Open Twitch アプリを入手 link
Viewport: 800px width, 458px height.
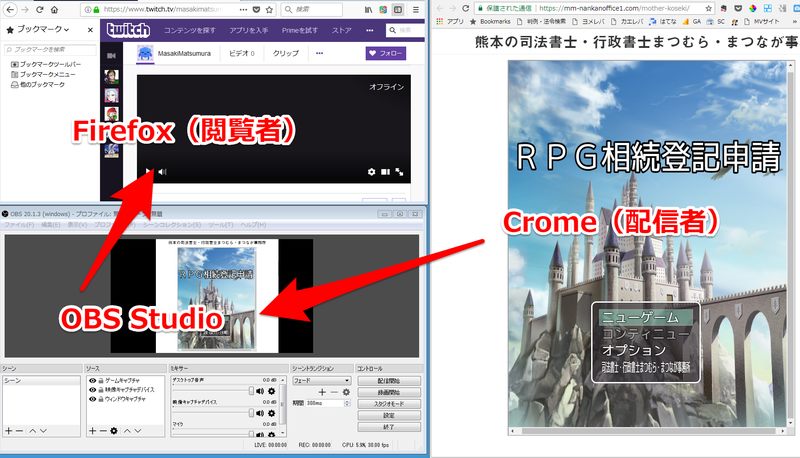point(248,30)
